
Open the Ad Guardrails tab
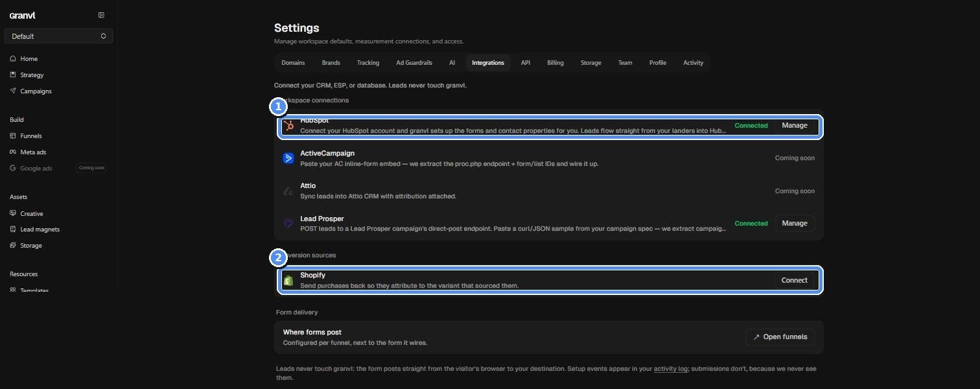(x=414, y=63)
